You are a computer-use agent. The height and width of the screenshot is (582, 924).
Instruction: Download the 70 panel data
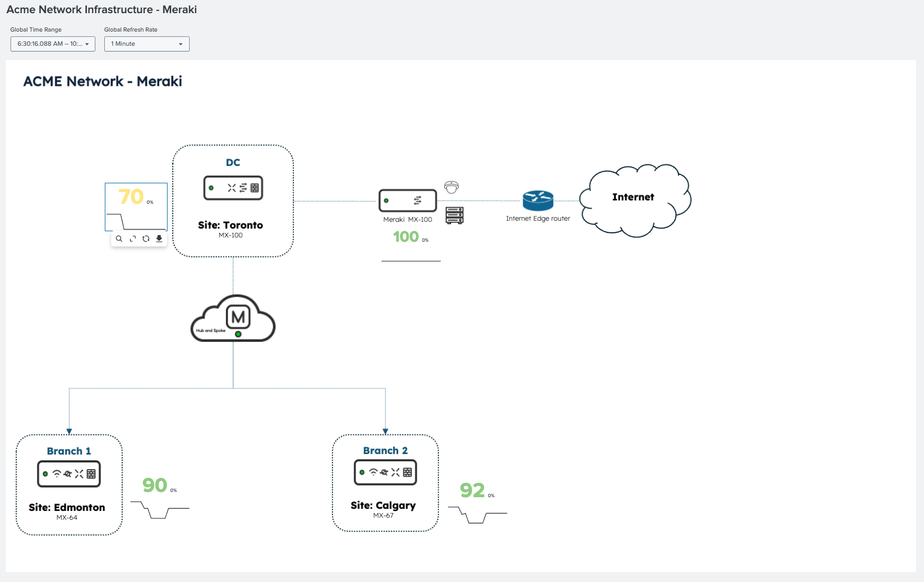(x=159, y=239)
